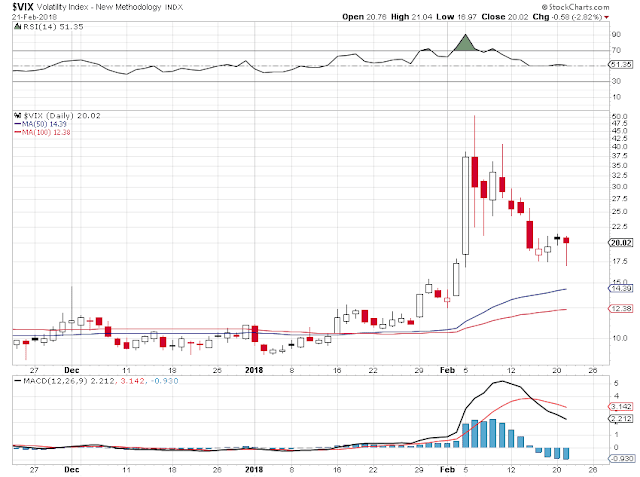Click the green overbought RSI peak

pos(465,43)
